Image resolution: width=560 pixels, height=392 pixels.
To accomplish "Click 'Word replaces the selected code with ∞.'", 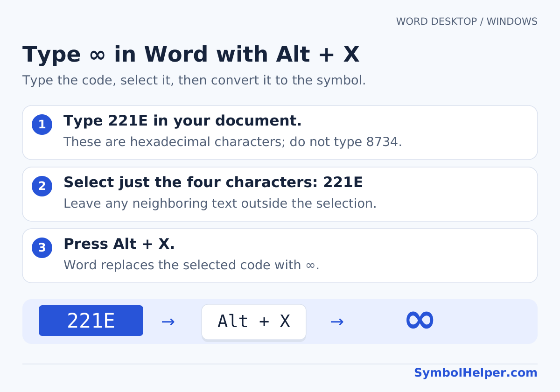I will point(191,265).
